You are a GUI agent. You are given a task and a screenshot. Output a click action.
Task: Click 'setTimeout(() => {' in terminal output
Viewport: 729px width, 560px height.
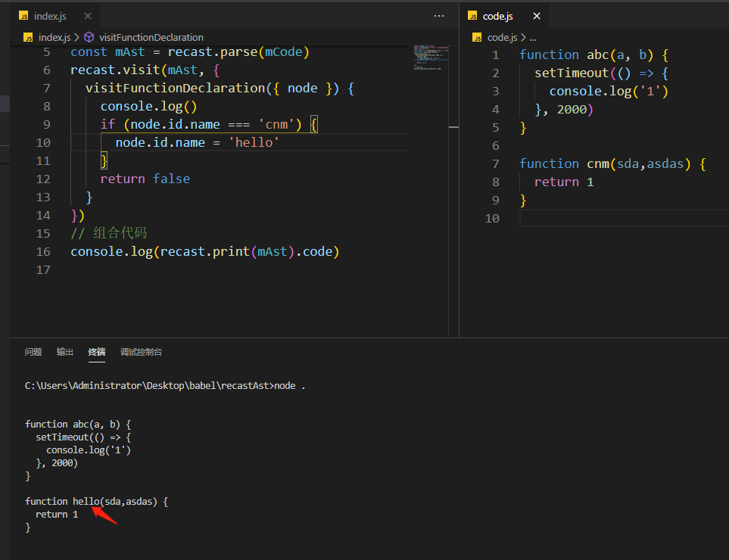[x=84, y=437]
